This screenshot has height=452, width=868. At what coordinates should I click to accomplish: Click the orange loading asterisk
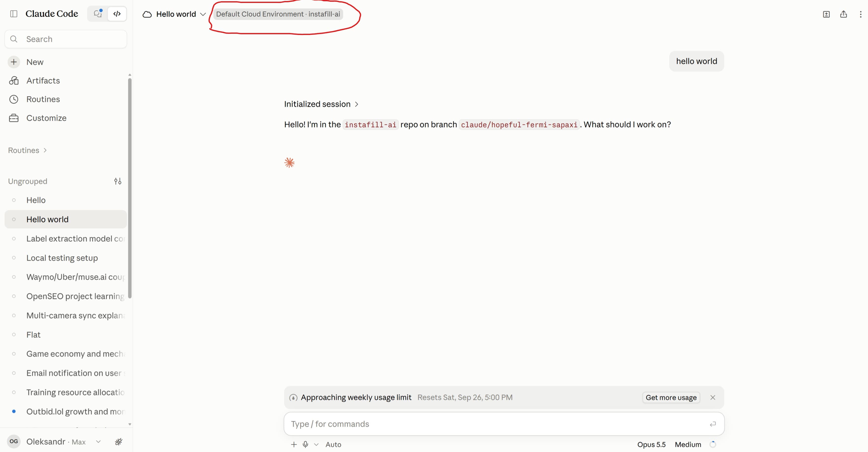pyautogui.click(x=289, y=163)
